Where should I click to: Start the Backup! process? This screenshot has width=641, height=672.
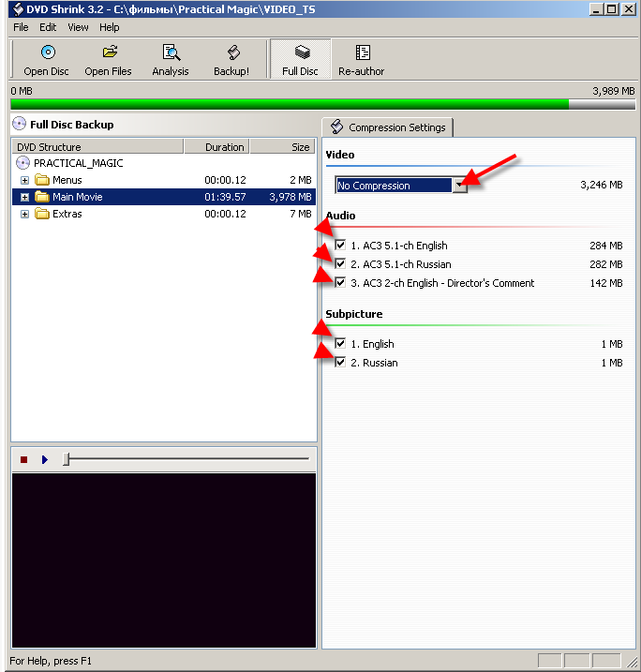tap(231, 60)
